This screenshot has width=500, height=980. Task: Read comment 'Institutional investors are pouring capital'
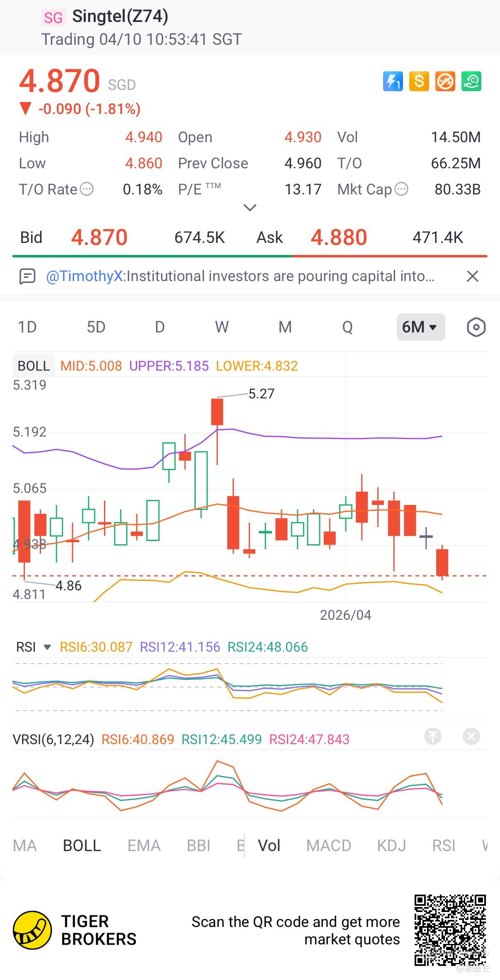[x=280, y=276]
